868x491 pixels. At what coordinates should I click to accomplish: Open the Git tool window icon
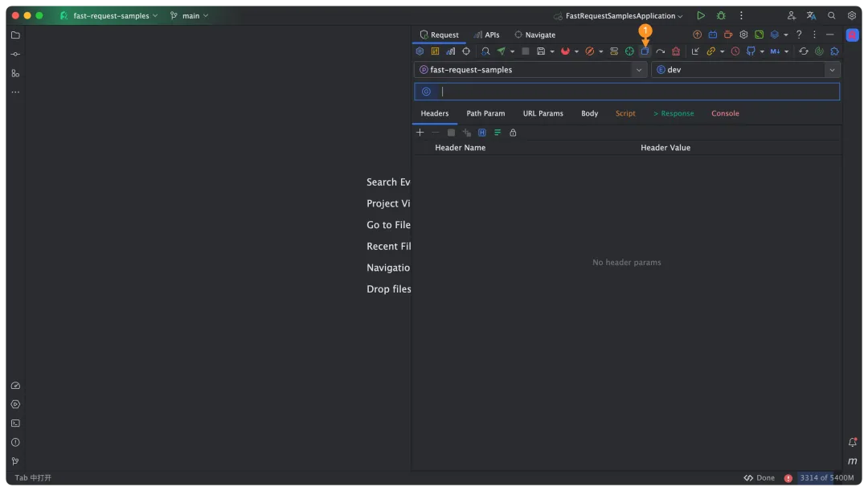click(15, 461)
